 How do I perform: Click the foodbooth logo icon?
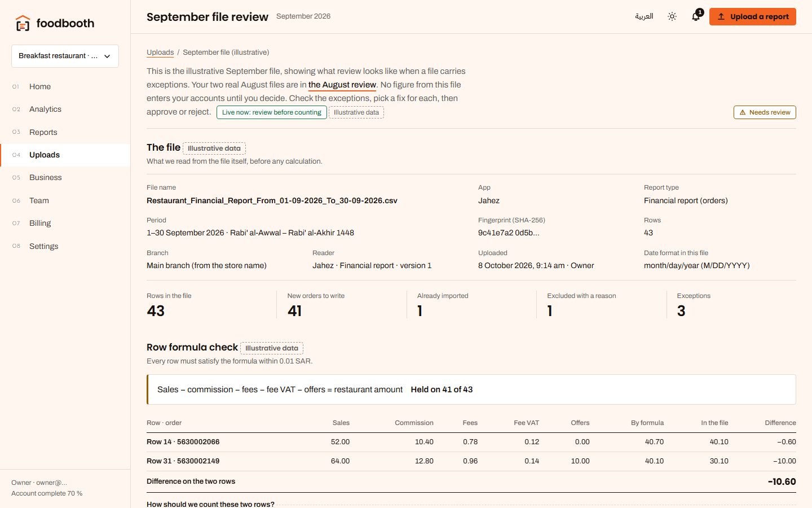[23, 23]
